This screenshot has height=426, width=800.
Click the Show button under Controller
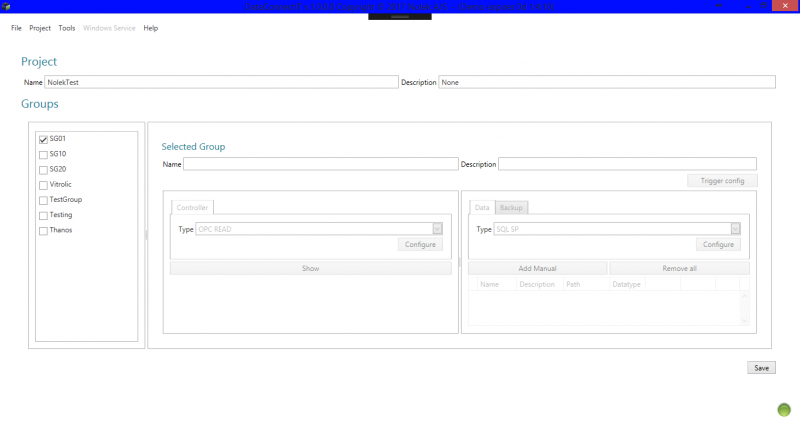click(310, 268)
